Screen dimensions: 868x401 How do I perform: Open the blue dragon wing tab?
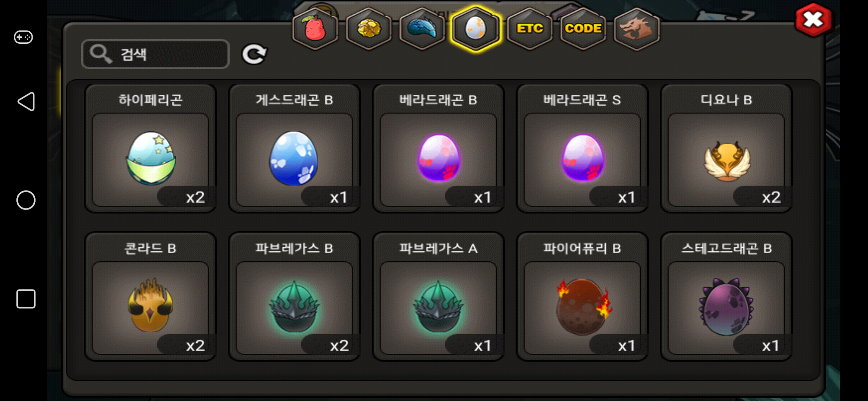pos(422,28)
